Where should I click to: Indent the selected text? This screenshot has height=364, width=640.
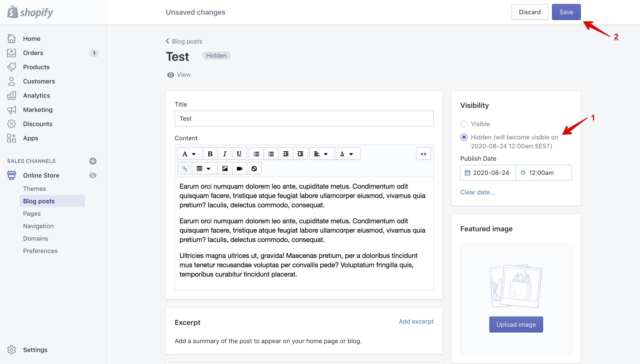(x=300, y=154)
